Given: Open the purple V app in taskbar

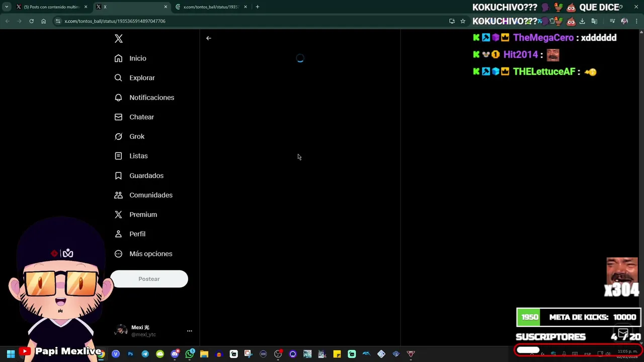Looking at the screenshot, I should point(116,354).
